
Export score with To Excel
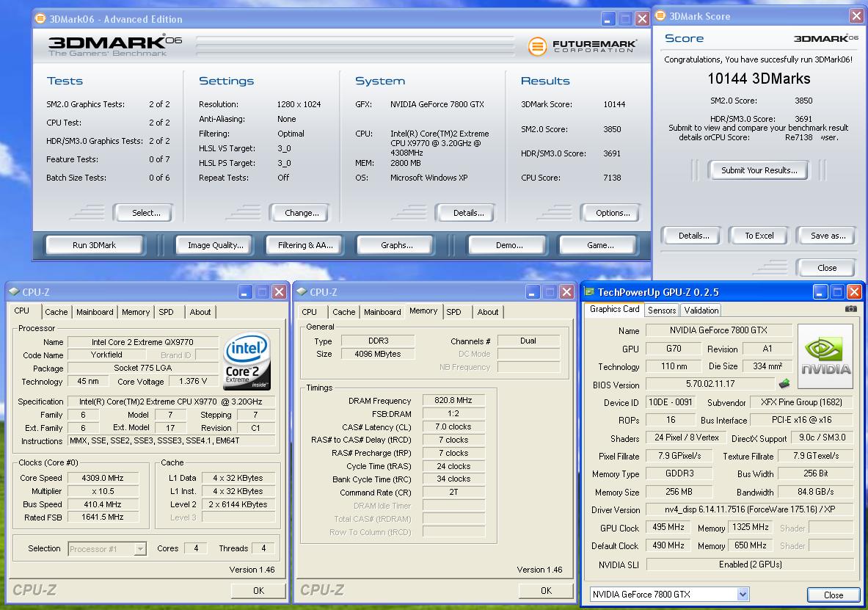pos(759,236)
